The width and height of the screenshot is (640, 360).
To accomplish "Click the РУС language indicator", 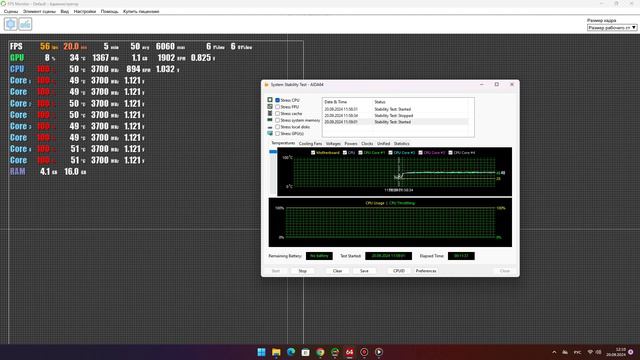I will pos(578,352).
